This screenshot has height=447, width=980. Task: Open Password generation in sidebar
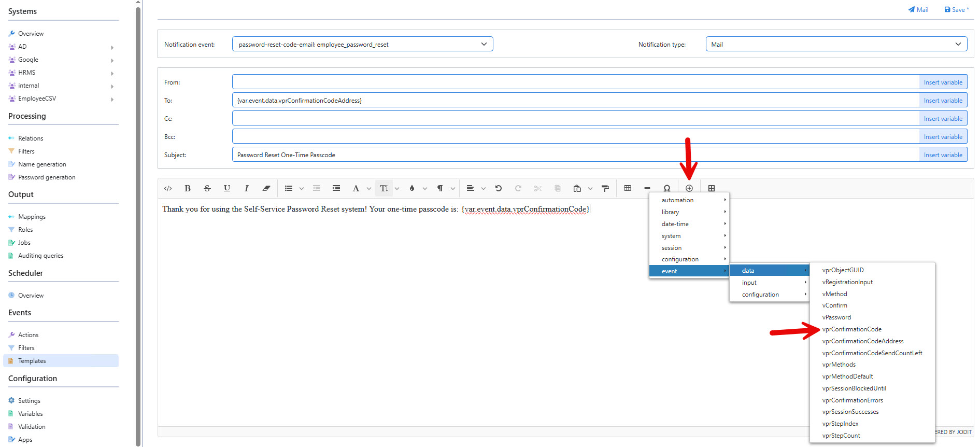(47, 177)
